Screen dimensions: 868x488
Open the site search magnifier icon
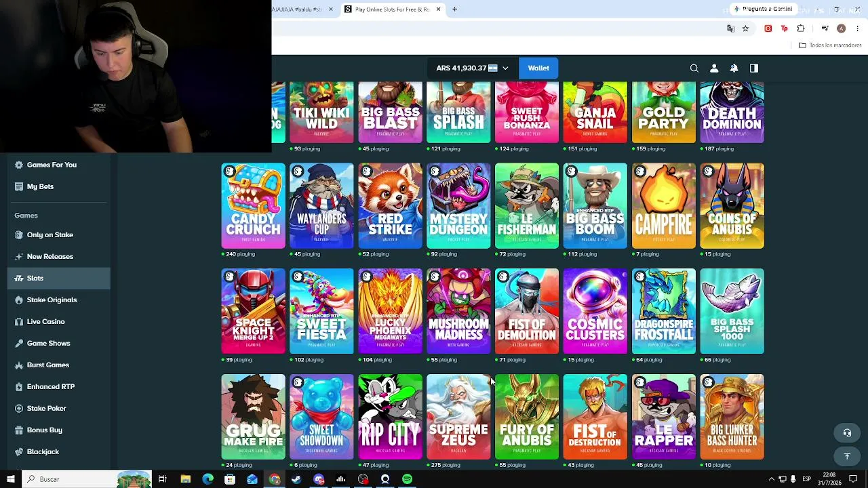coord(694,68)
